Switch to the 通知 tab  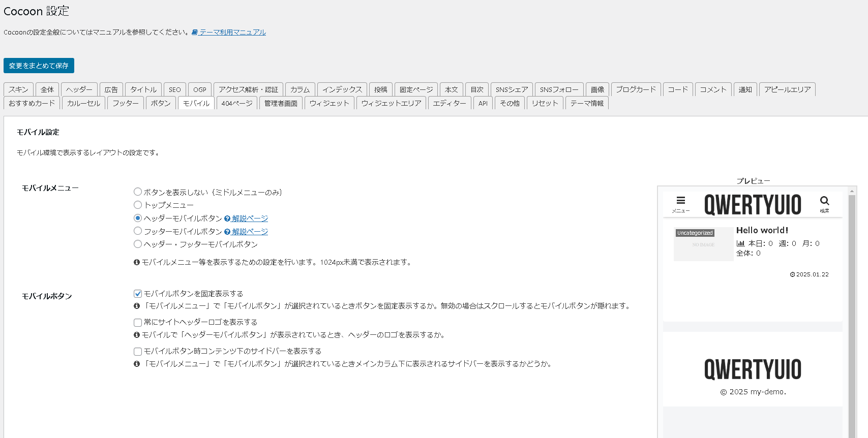click(745, 89)
